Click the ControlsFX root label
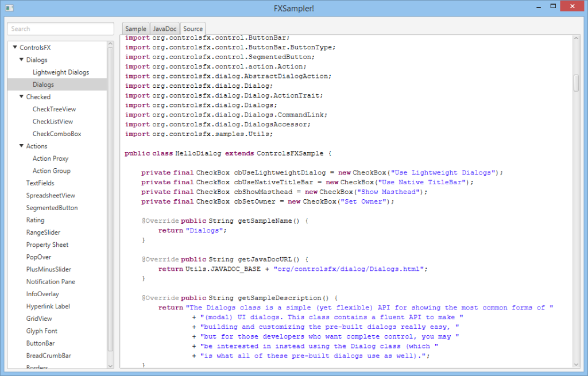This screenshot has width=588, height=376. [x=35, y=48]
